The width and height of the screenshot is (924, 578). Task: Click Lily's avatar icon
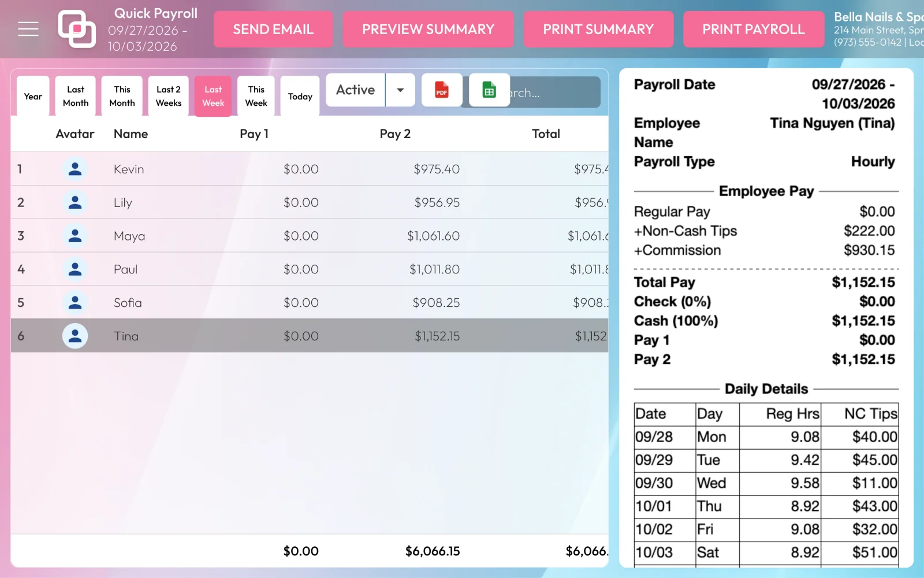[x=75, y=203]
